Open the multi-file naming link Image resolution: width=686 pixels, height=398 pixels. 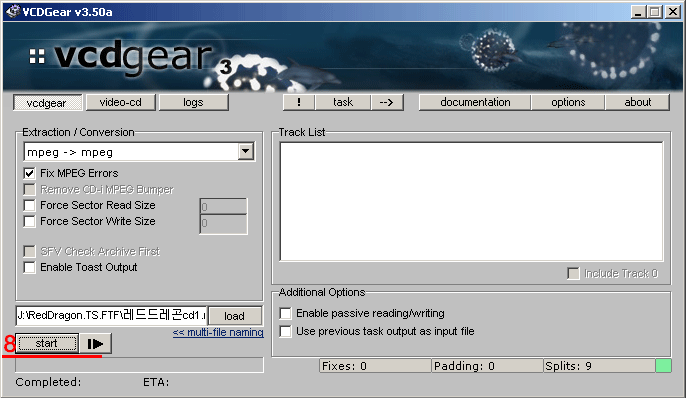point(218,332)
